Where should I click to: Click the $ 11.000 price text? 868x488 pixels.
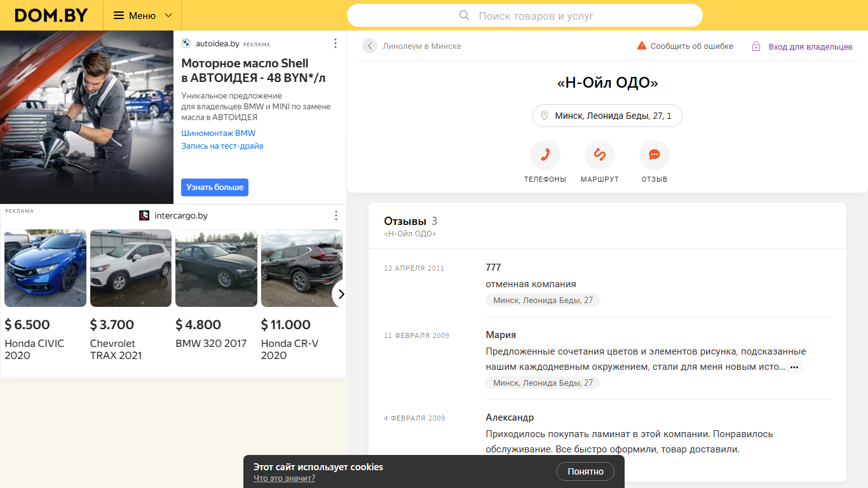point(286,325)
